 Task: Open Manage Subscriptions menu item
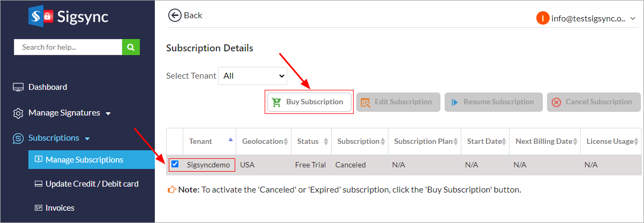click(x=84, y=160)
